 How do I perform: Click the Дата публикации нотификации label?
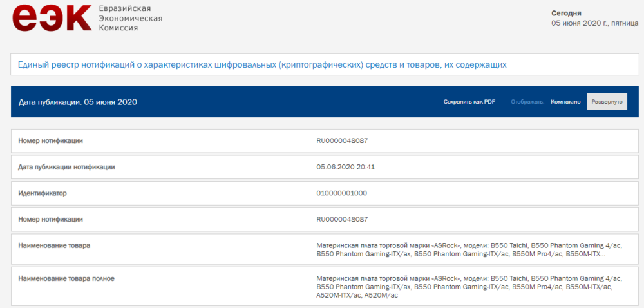click(66, 167)
